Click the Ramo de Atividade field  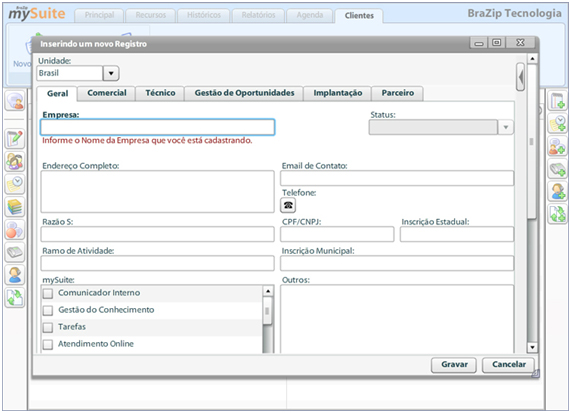pos(157,263)
